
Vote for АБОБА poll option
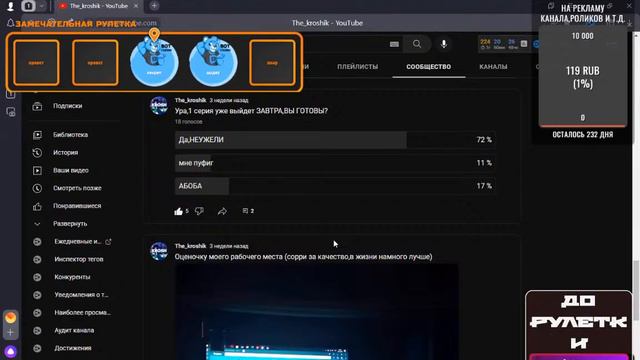[x=335, y=186]
